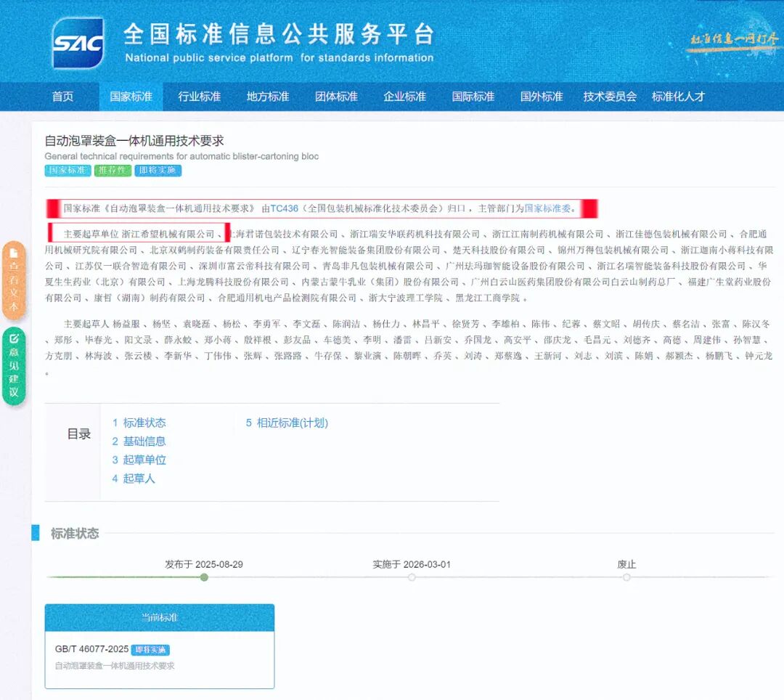Viewport: 784px width, 700px height.
Task: Click the blue 国家标准 tag badge
Action: point(68,171)
